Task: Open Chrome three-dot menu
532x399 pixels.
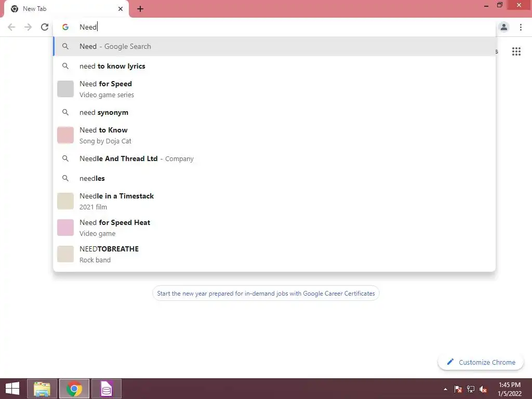Action: [x=521, y=27]
